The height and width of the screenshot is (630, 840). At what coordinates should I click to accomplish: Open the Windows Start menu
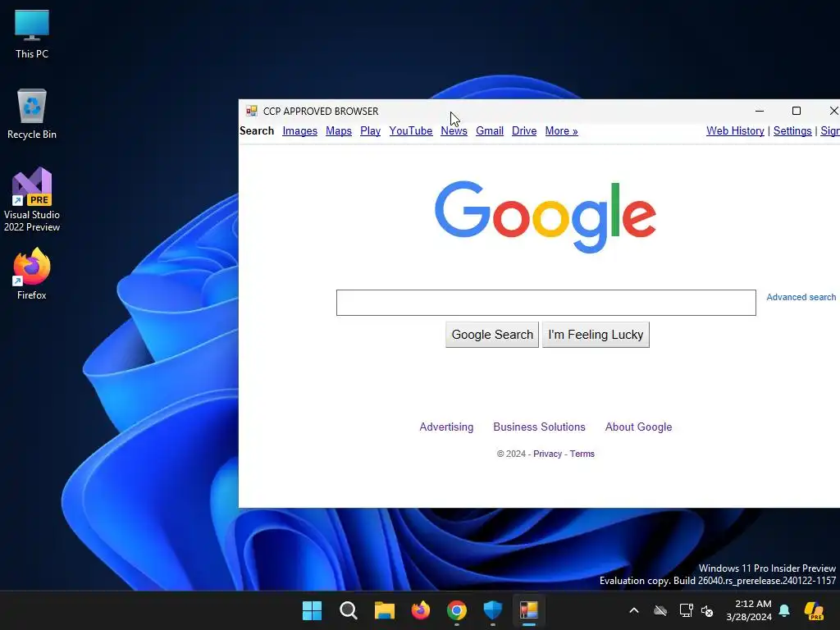tap(312, 610)
